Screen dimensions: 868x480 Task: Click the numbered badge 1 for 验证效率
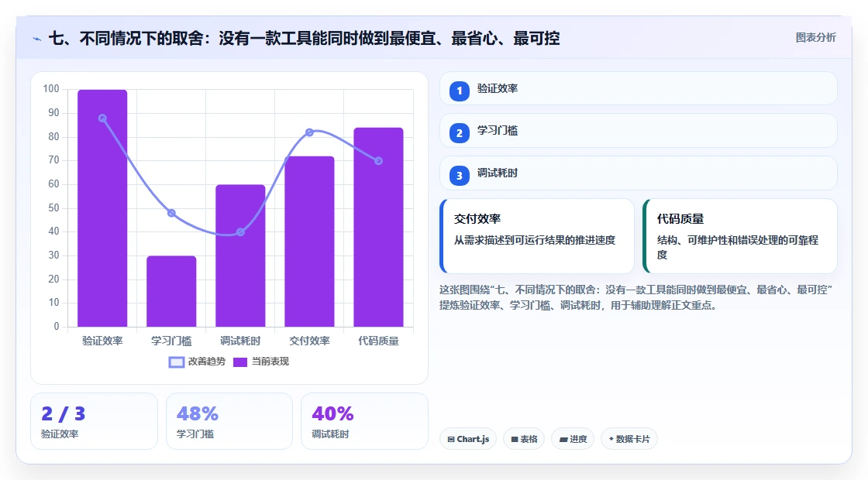click(459, 91)
